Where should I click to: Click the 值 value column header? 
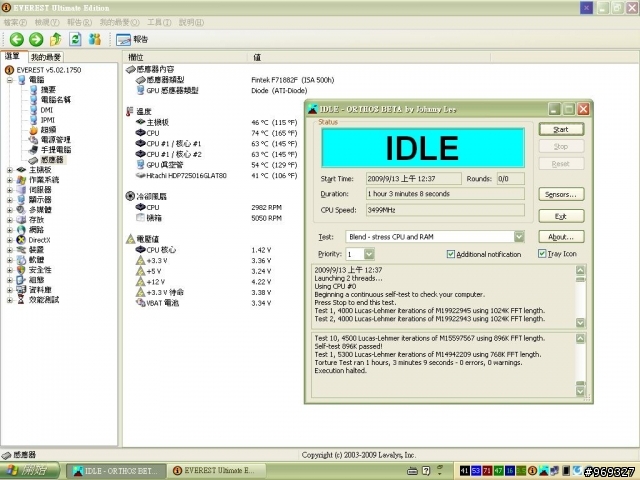point(369,58)
